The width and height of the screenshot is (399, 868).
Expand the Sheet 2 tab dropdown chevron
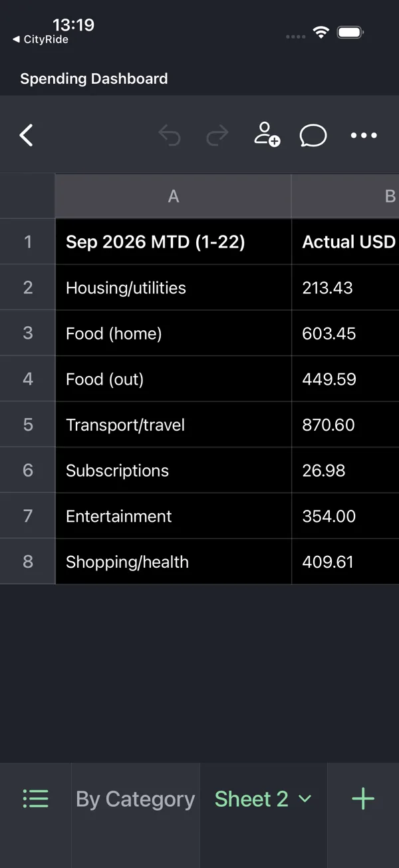tap(305, 799)
